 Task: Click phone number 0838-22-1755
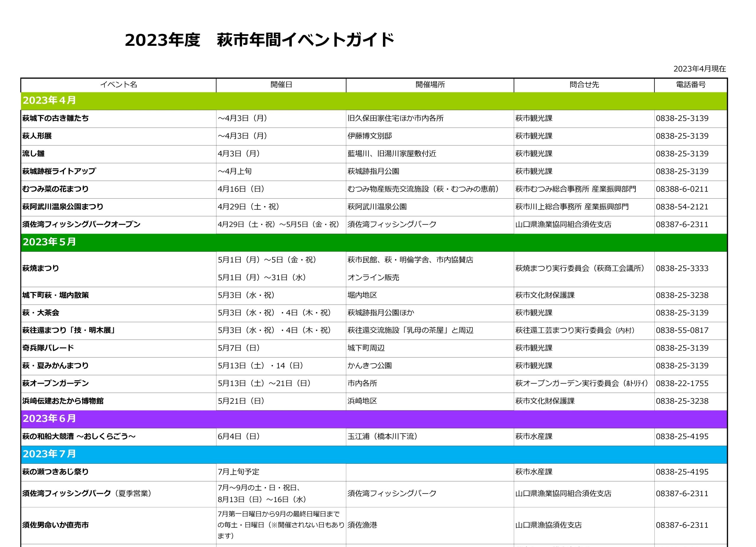point(682,383)
